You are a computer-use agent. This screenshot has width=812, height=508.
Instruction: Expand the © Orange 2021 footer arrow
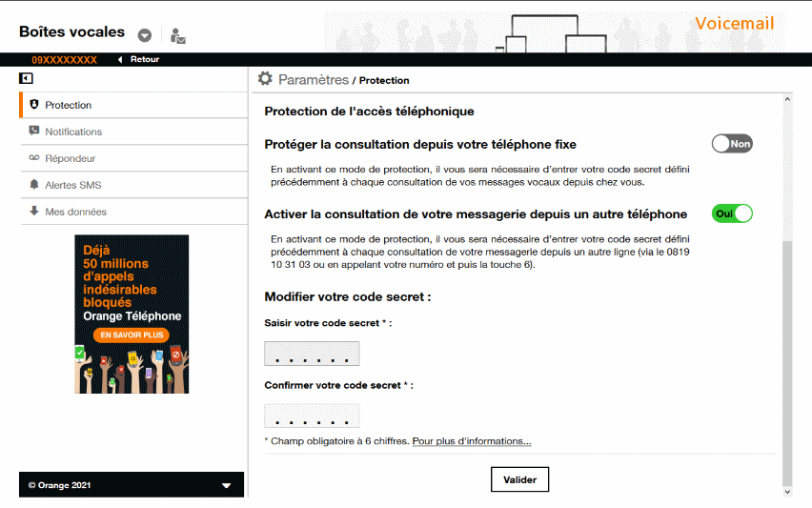coord(226,486)
